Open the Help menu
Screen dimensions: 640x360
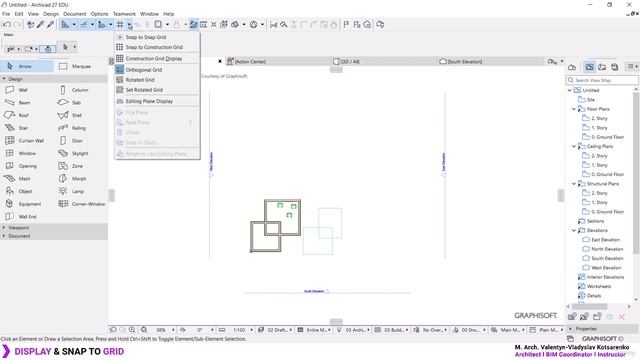[168, 14]
